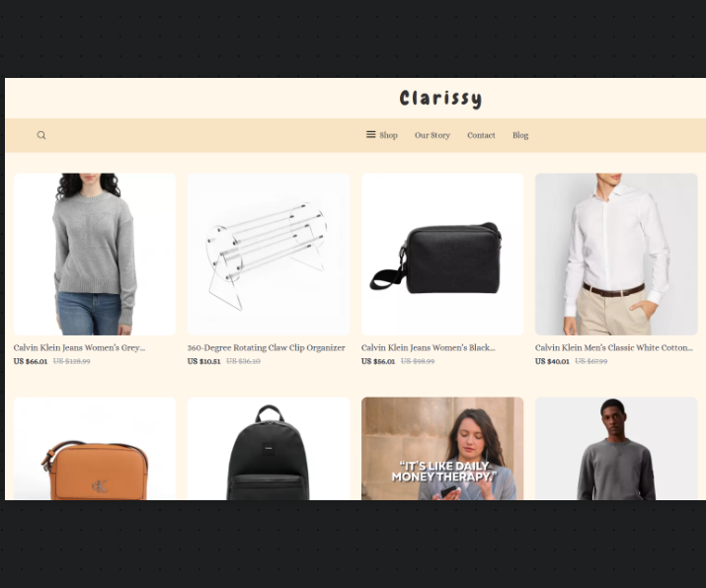Go to the Contact page
706x588 pixels.
pyautogui.click(x=481, y=135)
